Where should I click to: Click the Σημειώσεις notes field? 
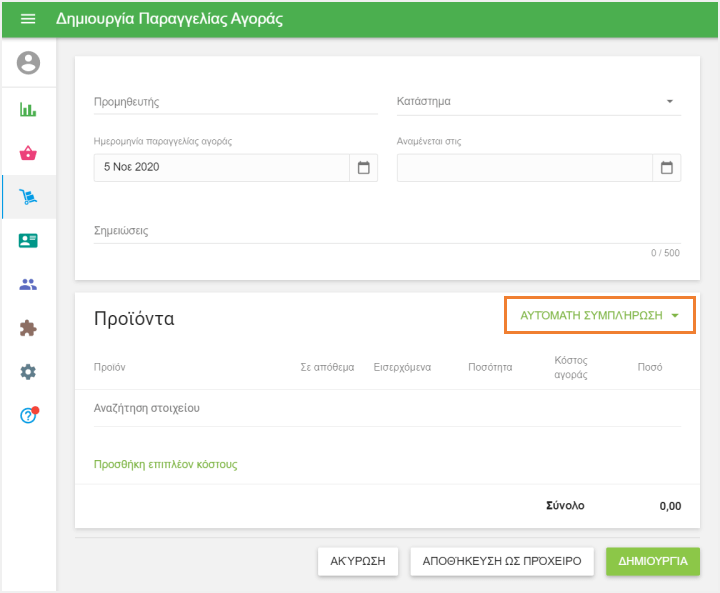(386, 231)
